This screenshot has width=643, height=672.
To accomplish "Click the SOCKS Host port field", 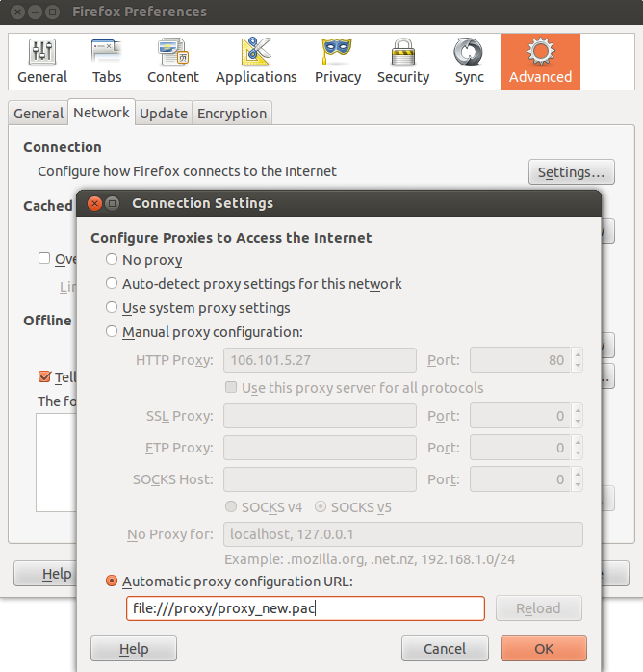I will [521, 479].
